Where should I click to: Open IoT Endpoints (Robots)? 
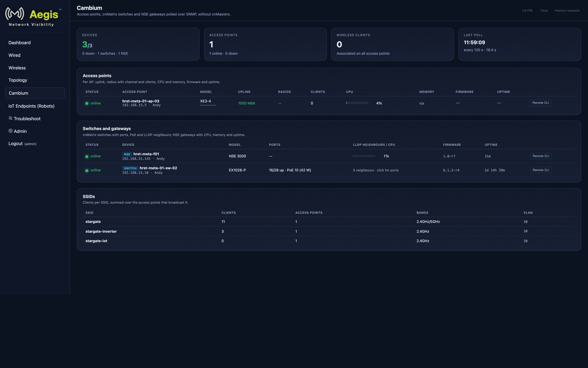coord(31,106)
